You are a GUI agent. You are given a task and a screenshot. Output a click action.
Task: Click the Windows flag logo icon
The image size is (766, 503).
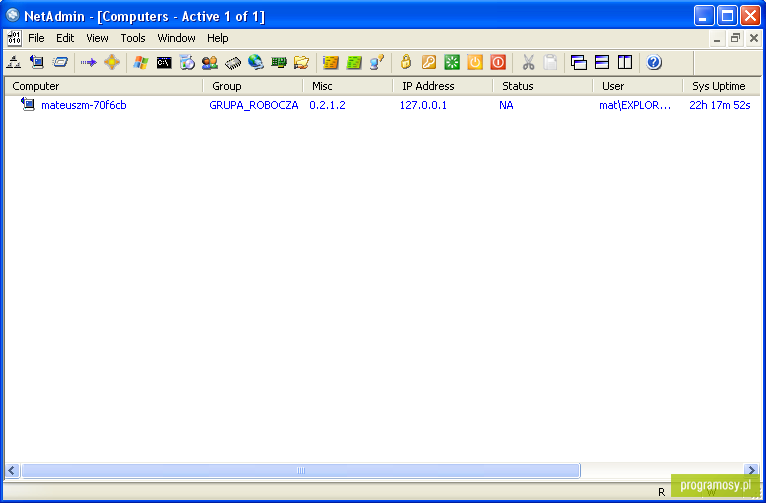click(141, 63)
